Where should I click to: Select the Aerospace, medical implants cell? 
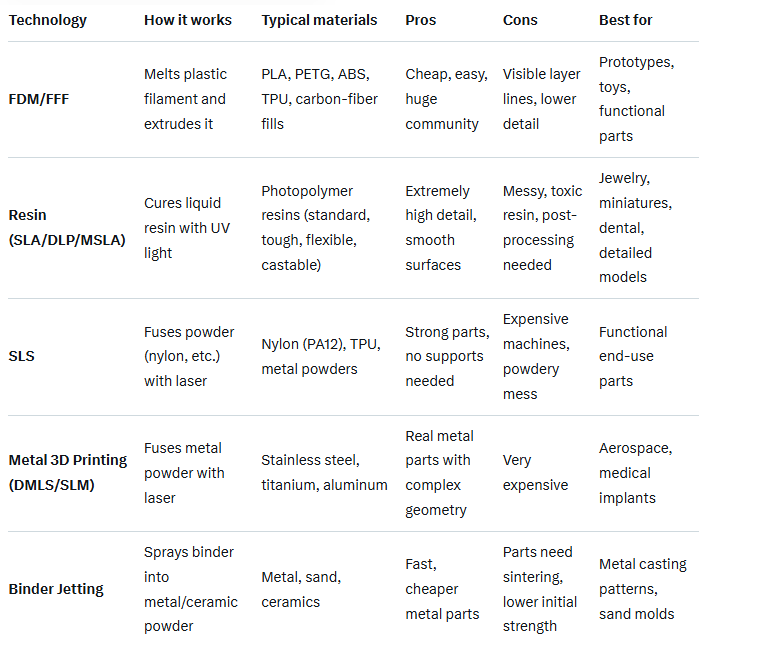click(x=627, y=472)
